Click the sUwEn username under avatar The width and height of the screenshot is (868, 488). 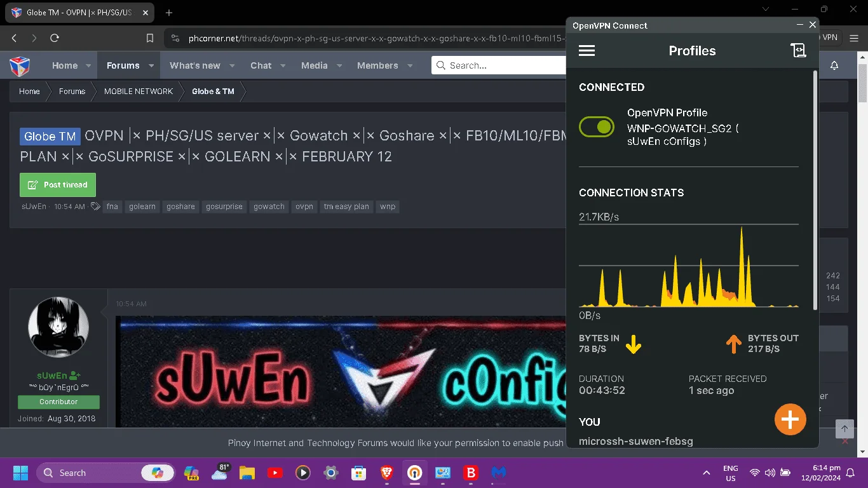pyautogui.click(x=52, y=376)
